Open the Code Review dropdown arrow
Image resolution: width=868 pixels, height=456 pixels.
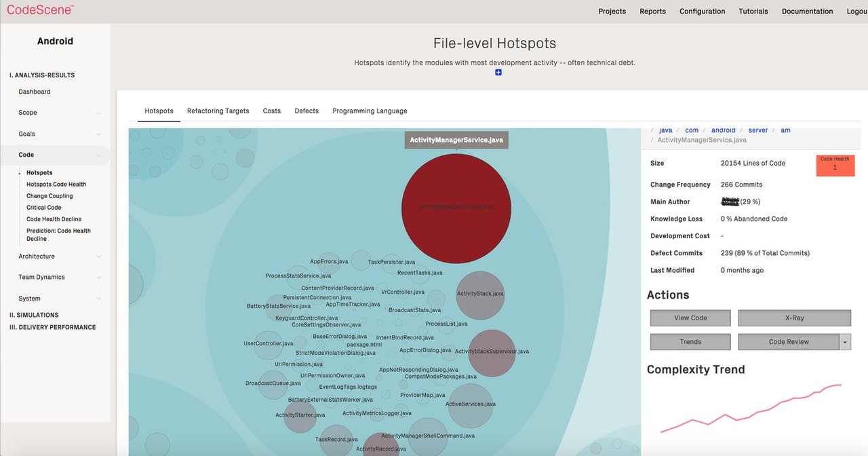tap(845, 343)
